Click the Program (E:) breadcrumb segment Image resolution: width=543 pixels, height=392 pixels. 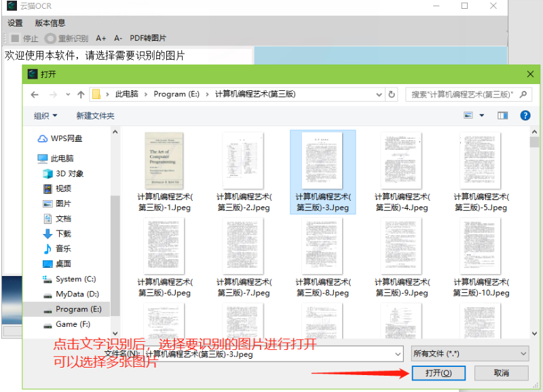click(176, 94)
